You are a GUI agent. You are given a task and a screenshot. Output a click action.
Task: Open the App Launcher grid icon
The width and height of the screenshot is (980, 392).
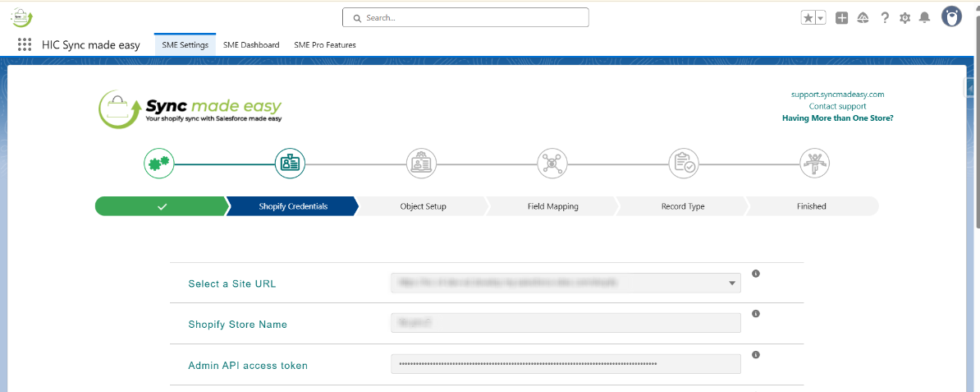click(x=25, y=45)
